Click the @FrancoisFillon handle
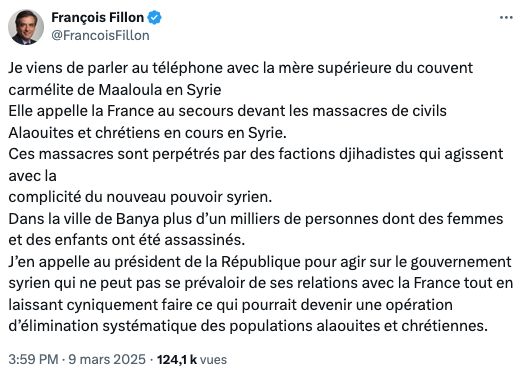523x378 pixels. tap(100, 35)
